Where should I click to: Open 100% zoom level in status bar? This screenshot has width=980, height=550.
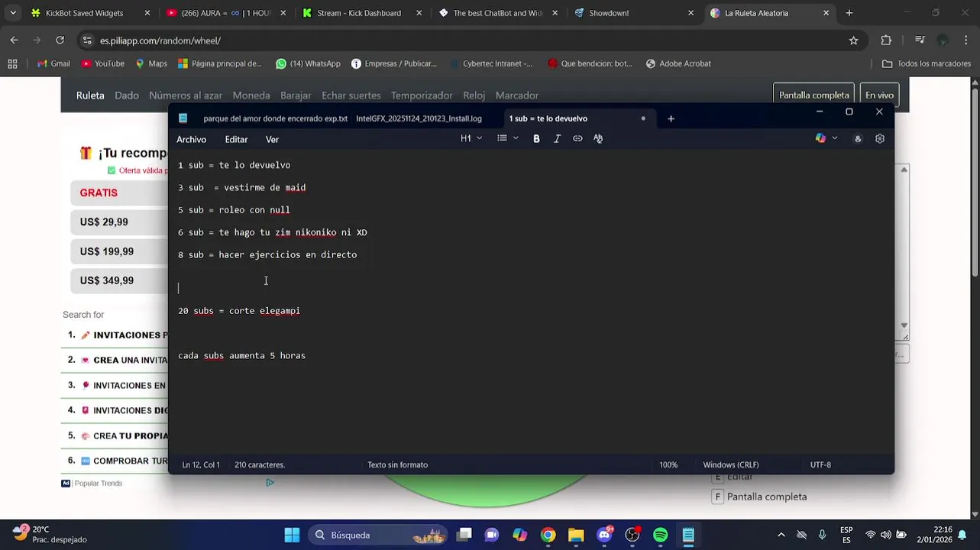[x=668, y=464]
